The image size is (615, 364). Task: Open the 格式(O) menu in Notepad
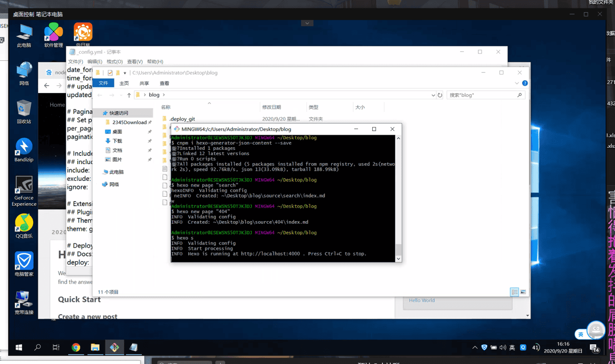click(x=114, y=62)
